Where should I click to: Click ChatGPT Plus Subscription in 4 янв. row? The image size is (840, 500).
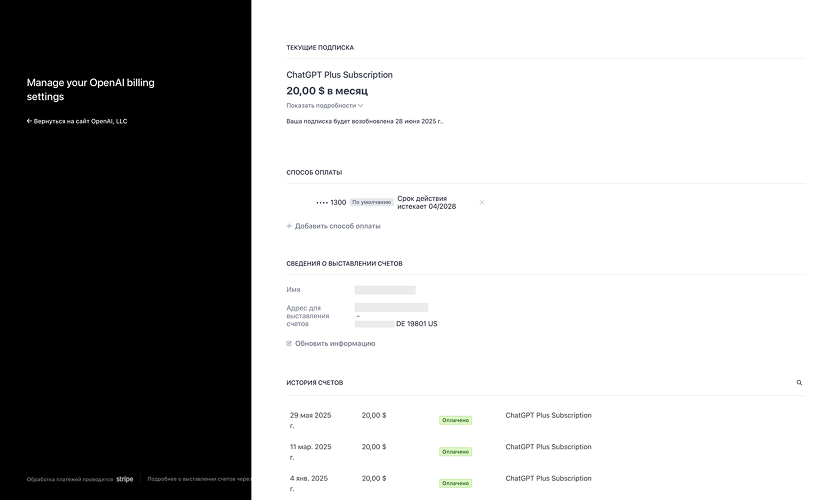[x=549, y=479]
